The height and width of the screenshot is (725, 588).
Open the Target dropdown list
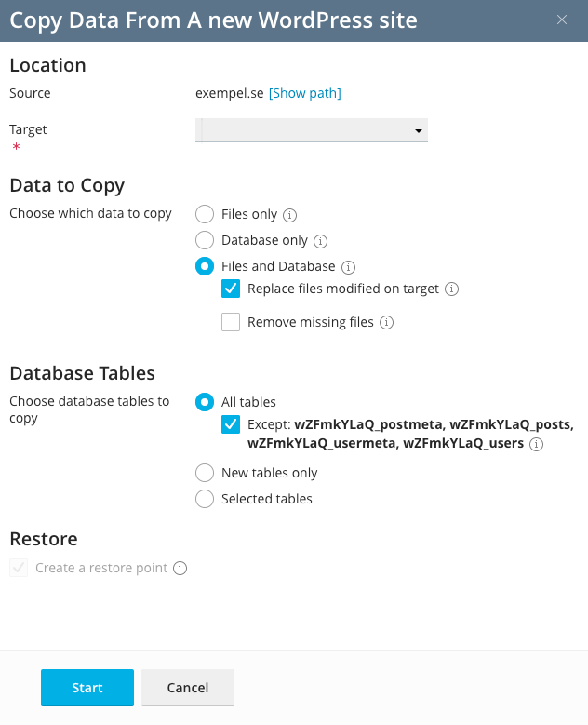click(x=312, y=130)
